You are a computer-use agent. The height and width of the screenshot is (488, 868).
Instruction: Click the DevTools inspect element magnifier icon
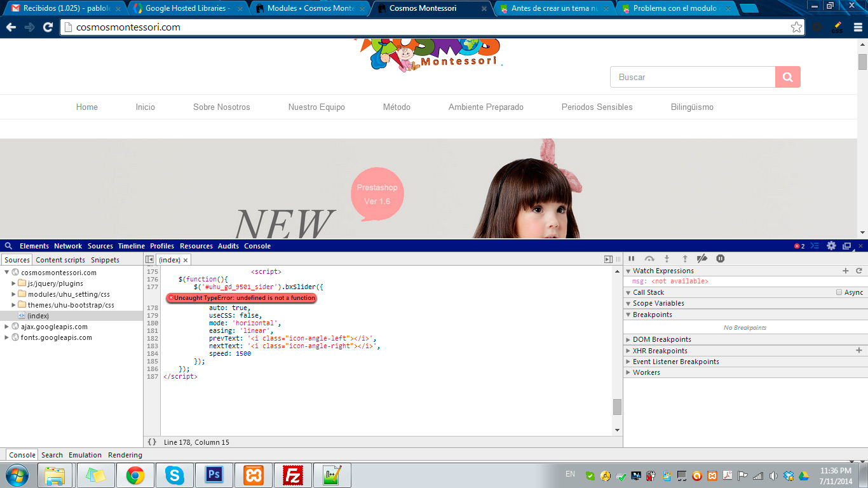click(x=8, y=246)
